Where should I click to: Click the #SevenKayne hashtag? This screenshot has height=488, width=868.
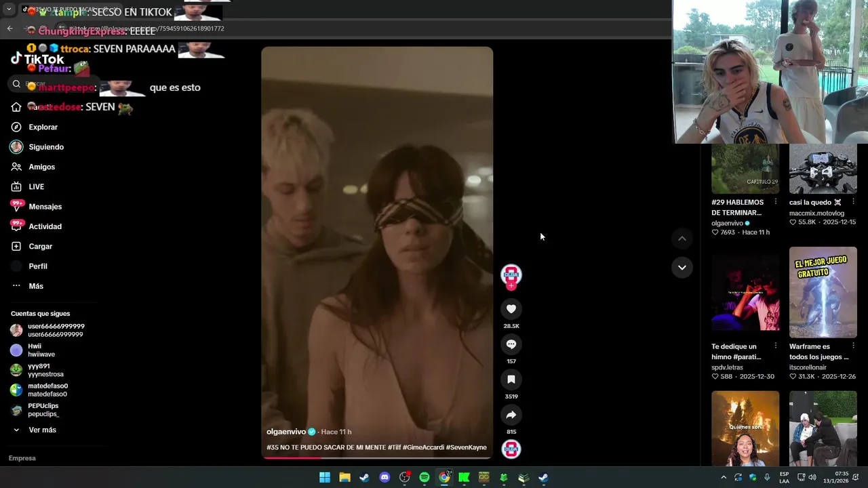(x=467, y=447)
